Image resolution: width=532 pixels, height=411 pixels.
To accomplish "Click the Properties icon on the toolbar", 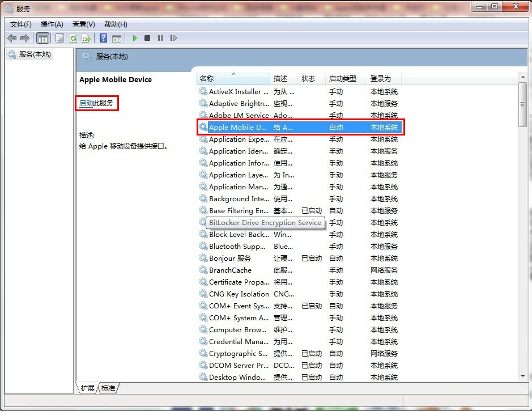I will (59, 37).
